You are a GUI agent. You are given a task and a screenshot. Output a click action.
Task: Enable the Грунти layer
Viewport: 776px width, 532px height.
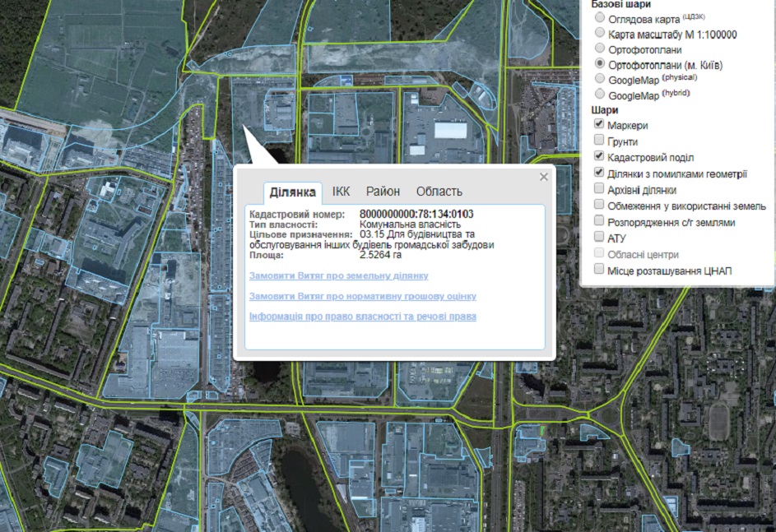click(600, 141)
